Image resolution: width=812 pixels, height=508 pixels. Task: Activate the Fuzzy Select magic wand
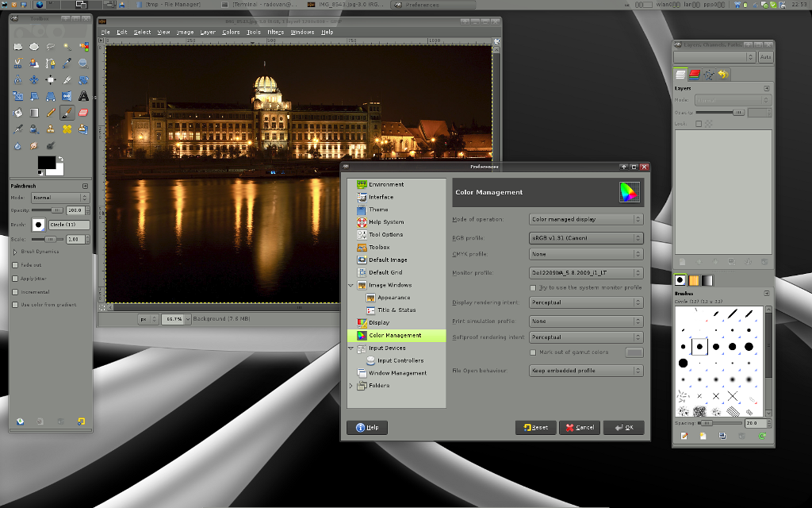pyautogui.click(x=67, y=47)
